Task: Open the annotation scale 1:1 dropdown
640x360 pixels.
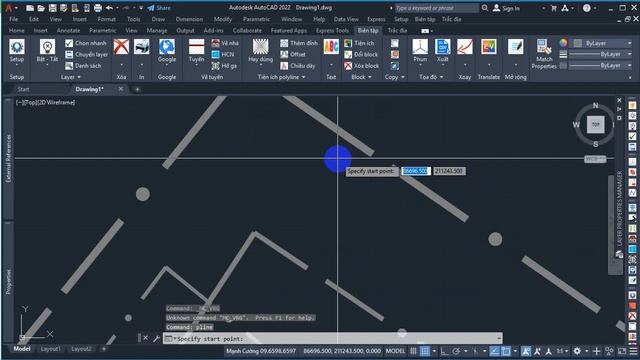Action: tap(562, 351)
